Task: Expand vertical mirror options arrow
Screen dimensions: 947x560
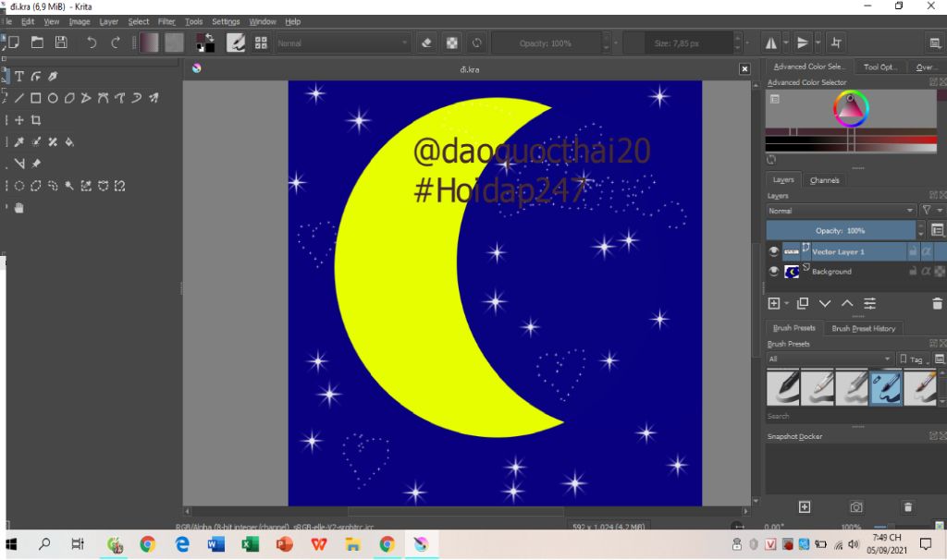Action: click(x=818, y=43)
